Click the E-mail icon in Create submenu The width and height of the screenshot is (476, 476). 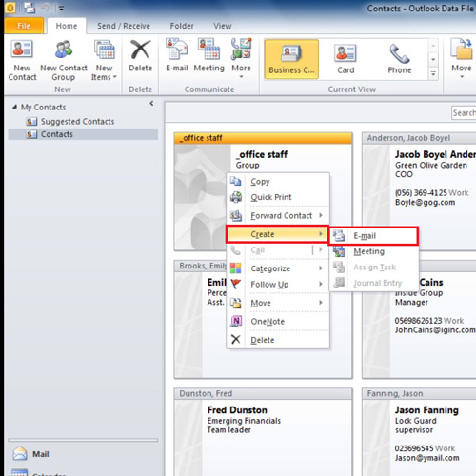pyautogui.click(x=339, y=236)
